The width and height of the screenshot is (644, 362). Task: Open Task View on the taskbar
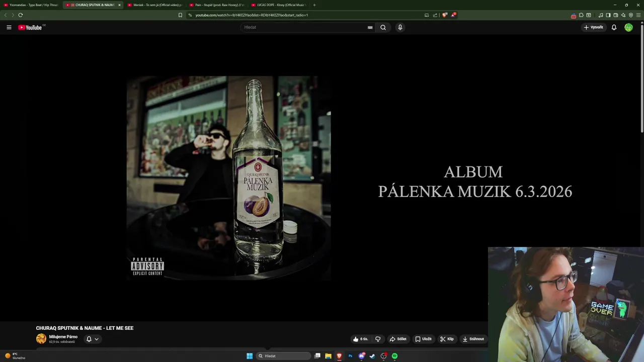pos(317,356)
